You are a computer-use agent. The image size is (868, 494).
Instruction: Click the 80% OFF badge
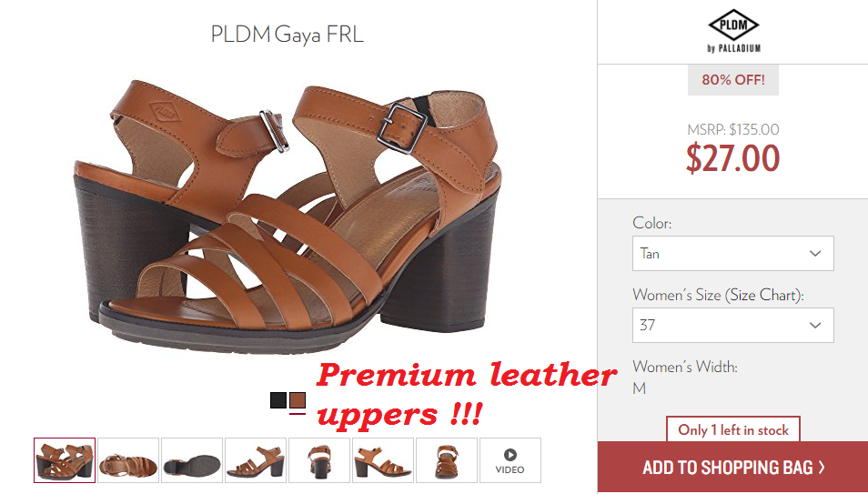pyautogui.click(x=733, y=80)
